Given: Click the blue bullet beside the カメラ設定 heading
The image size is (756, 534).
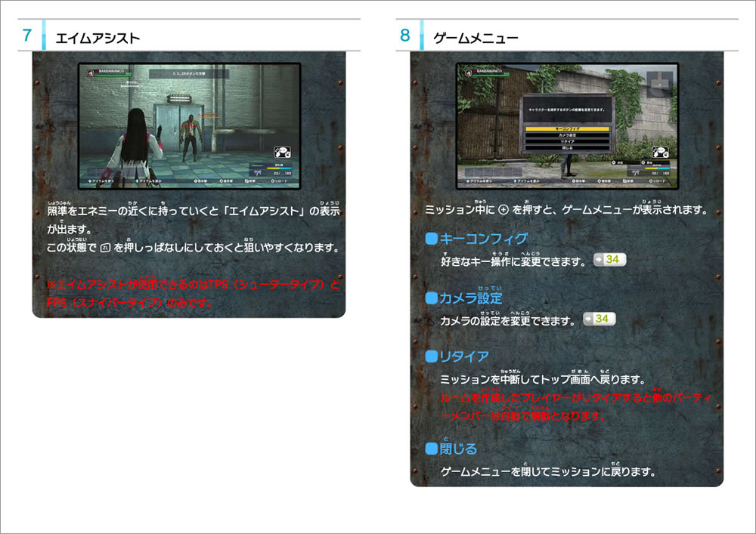Looking at the screenshot, I should 432,298.
